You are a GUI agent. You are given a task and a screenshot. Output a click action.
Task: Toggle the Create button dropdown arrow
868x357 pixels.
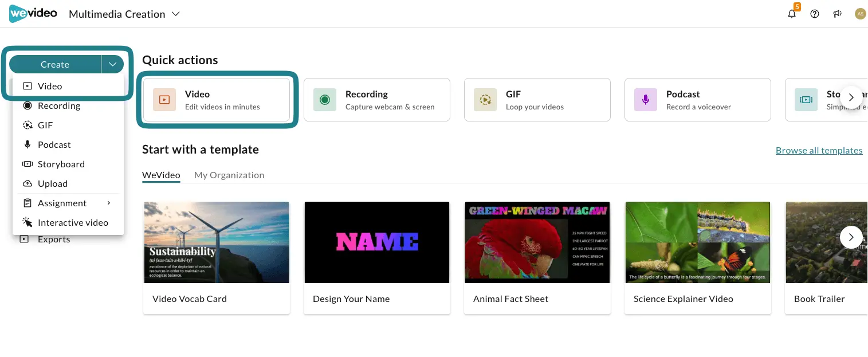(113, 64)
